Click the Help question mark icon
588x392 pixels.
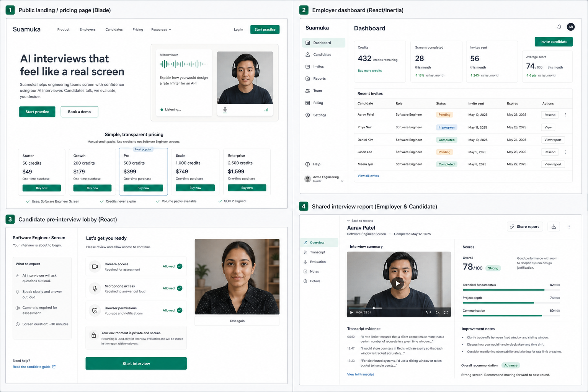(307, 164)
